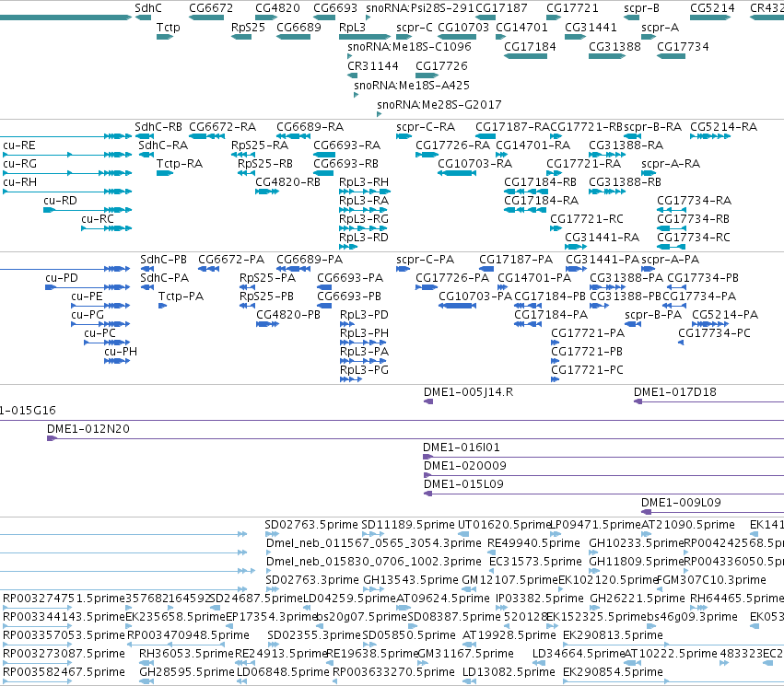Click the CG31441-RA transcript label
Screen dimensions: 784x686
click(602, 238)
